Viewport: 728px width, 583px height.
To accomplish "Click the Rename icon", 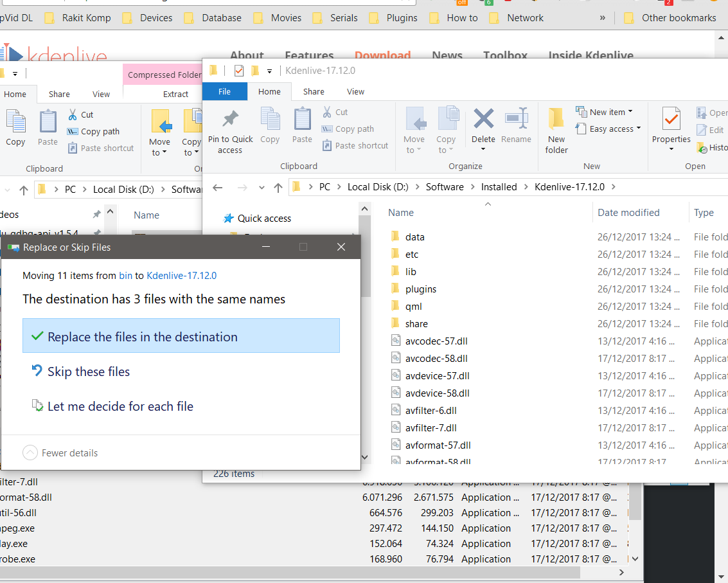I will pyautogui.click(x=517, y=118).
